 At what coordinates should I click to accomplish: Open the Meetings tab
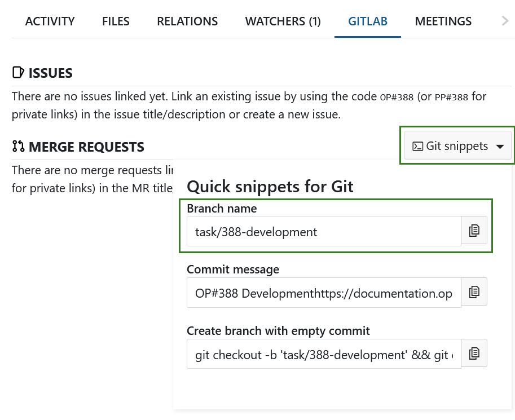(443, 21)
